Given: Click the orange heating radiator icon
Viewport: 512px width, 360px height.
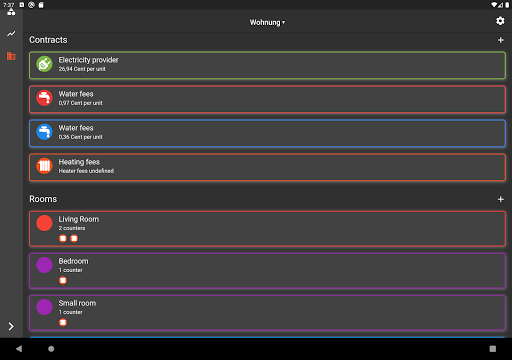Looking at the screenshot, I should 44,166.
